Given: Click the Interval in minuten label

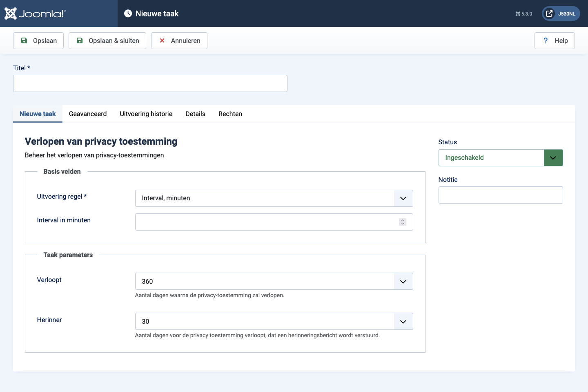Looking at the screenshot, I should tap(64, 220).
